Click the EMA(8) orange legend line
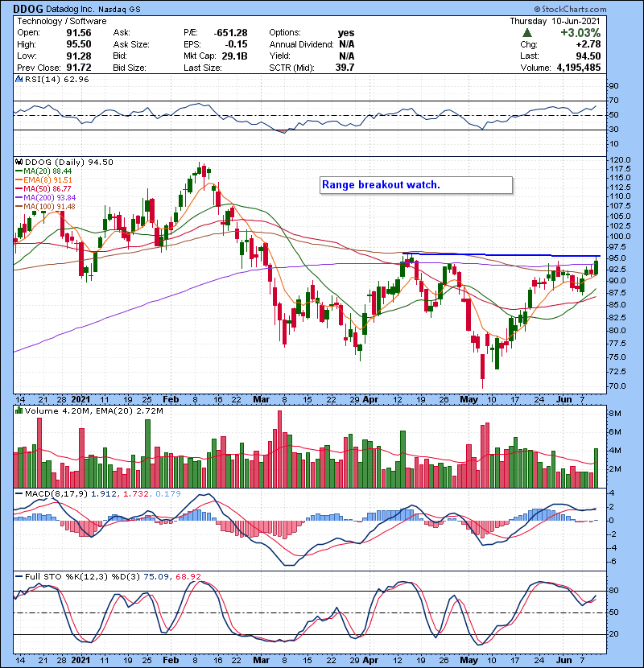The image size is (644, 668). [x=19, y=180]
